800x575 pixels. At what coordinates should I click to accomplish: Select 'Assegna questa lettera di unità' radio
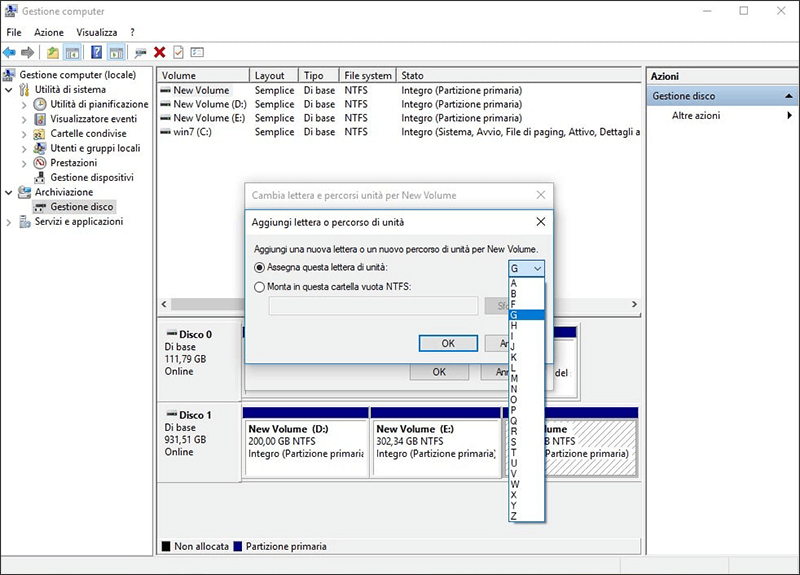point(260,268)
